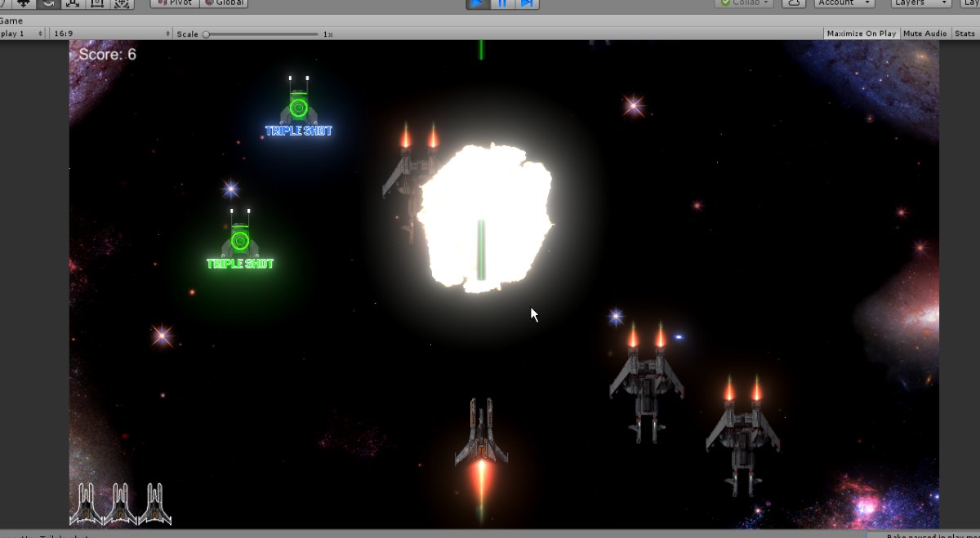Image resolution: width=980 pixels, height=538 pixels.
Task: Click the lives remaining ship icons
Action: pos(121,504)
